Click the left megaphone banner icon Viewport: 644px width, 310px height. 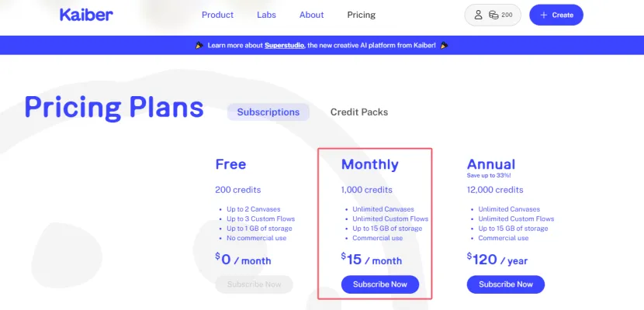tap(200, 46)
